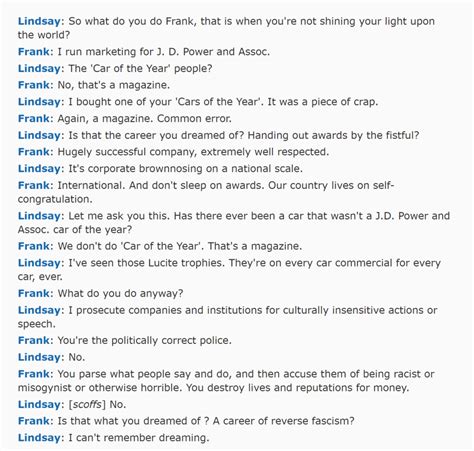
Task: Click Lindsay name before "It's corporate brownnosing"
Action: 39,169
